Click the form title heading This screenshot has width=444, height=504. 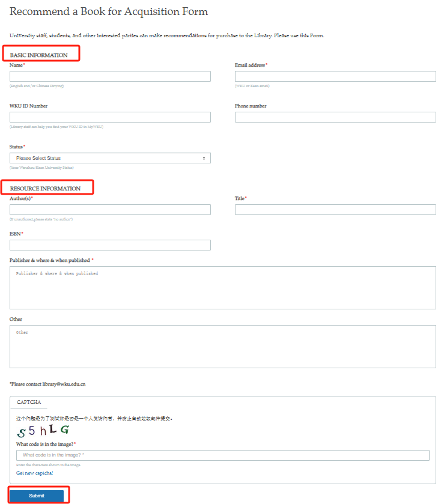[x=109, y=11]
